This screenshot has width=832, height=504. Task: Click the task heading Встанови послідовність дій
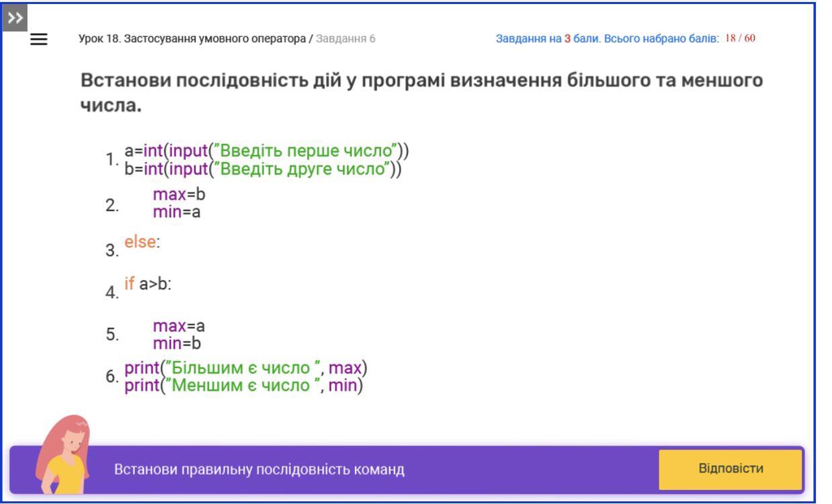point(421,93)
